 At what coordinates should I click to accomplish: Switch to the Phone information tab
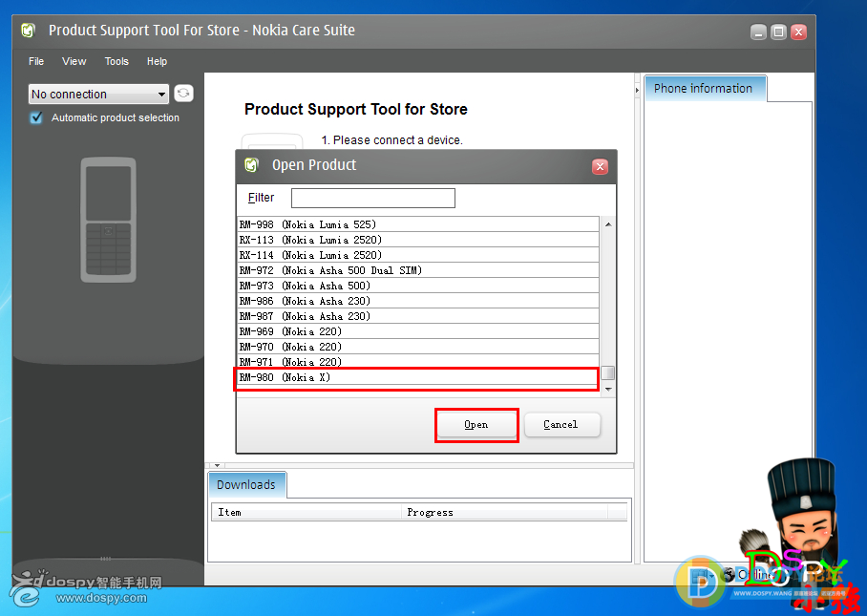tap(705, 89)
